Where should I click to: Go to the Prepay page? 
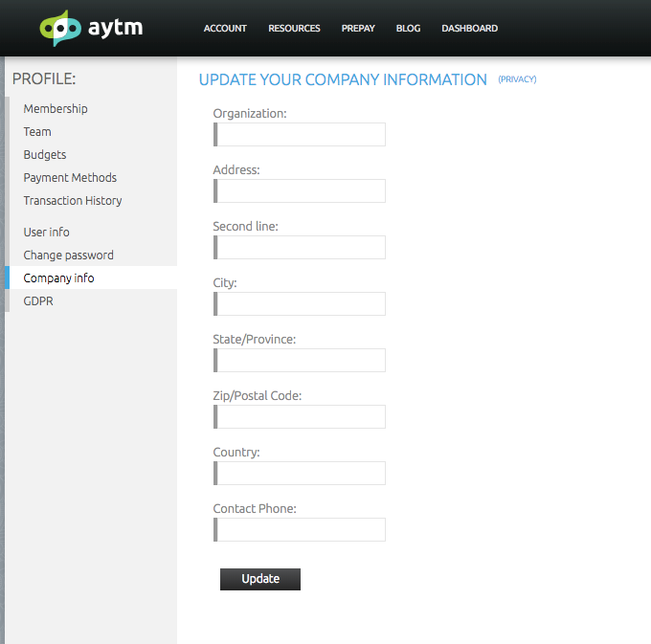tap(358, 29)
